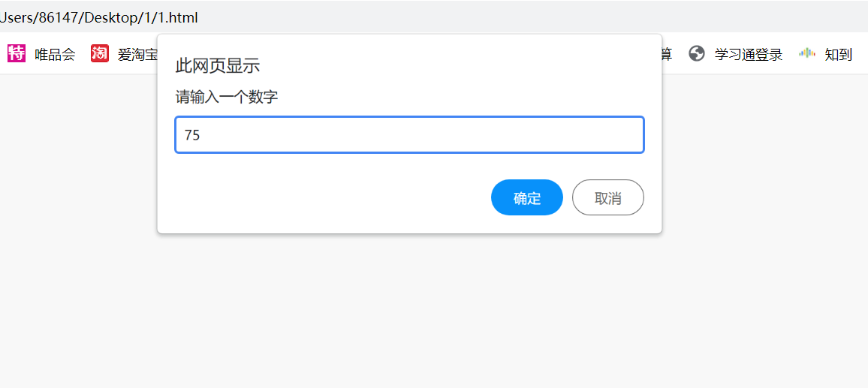
Task: Click the empty dialog space left of 确定
Action: point(323,197)
